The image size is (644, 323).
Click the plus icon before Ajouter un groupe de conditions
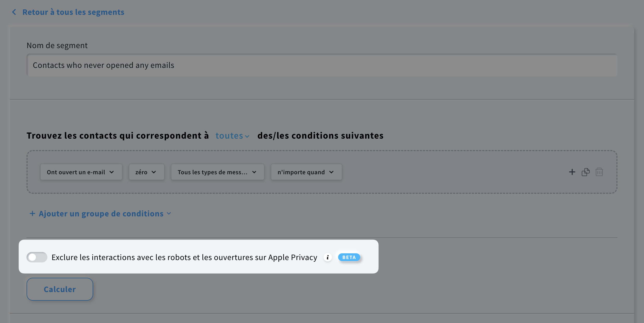32,213
